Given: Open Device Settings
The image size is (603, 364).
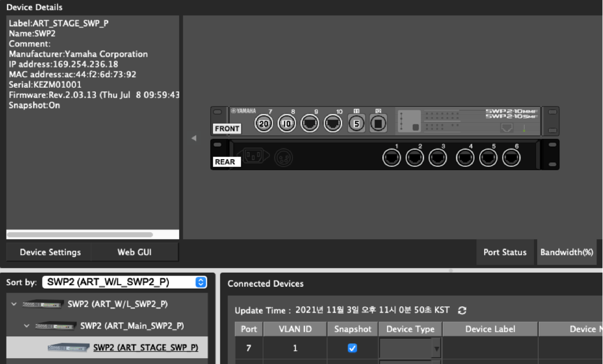Looking at the screenshot, I should point(50,252).
